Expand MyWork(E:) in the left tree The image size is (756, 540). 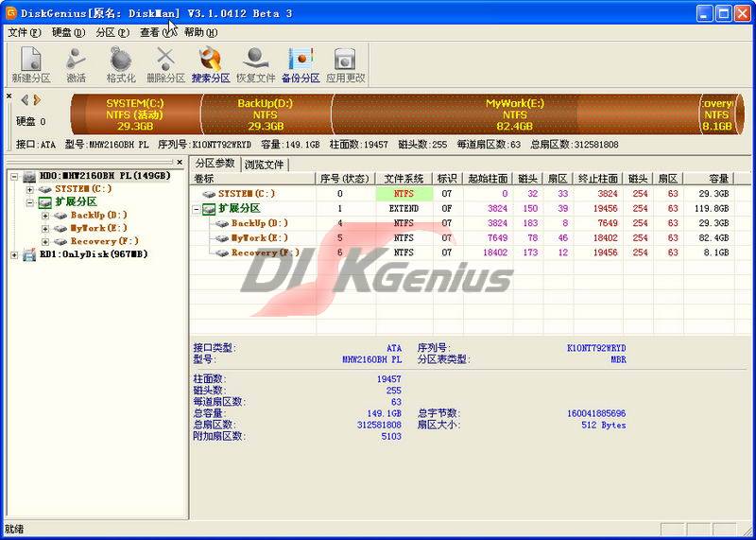pos(45,229)
